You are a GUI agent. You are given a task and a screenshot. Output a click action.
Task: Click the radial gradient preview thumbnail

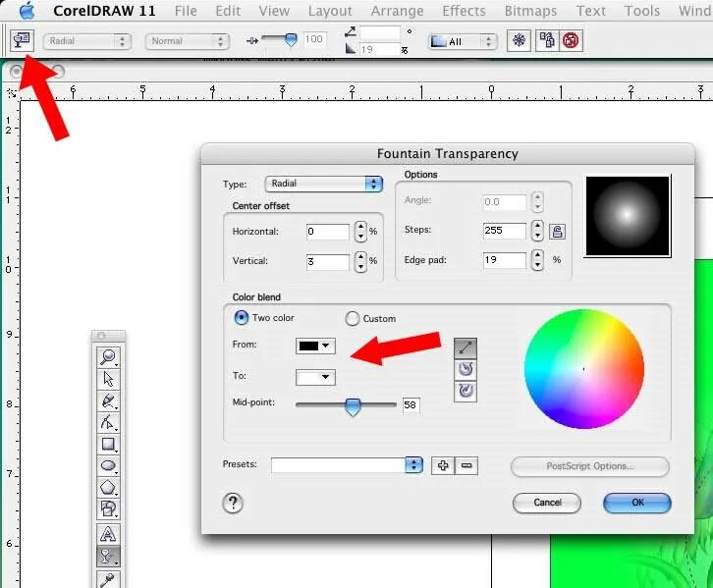coord(628,216)
